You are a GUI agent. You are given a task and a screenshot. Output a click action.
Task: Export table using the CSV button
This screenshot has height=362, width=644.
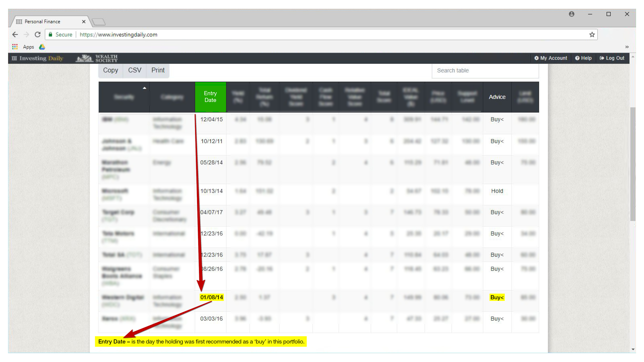[134, 70]
